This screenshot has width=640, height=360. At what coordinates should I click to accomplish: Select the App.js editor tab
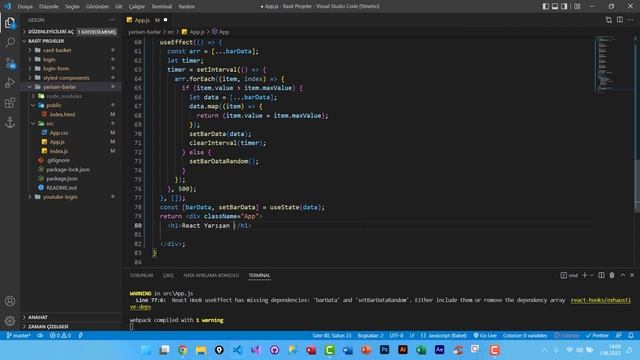coord(142,20)
